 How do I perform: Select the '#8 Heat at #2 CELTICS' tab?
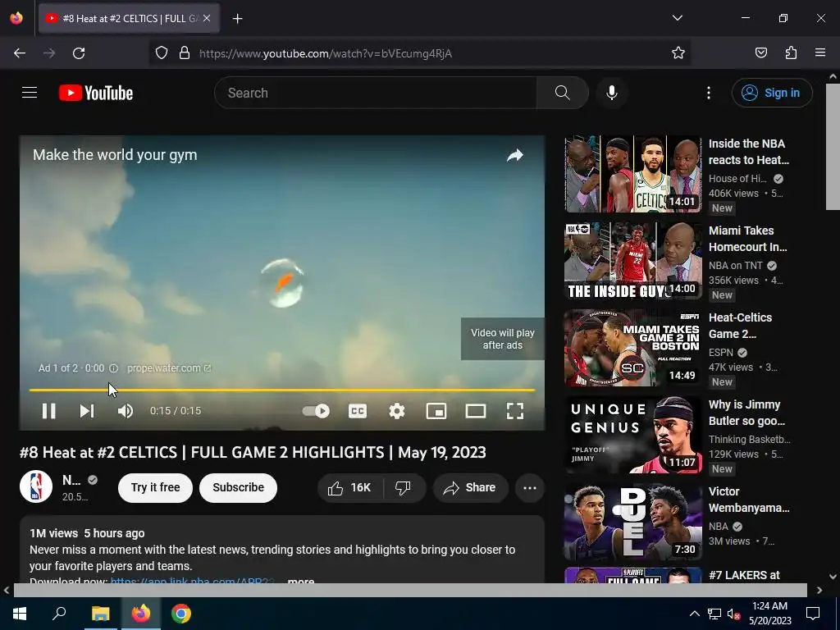(129, 18)
